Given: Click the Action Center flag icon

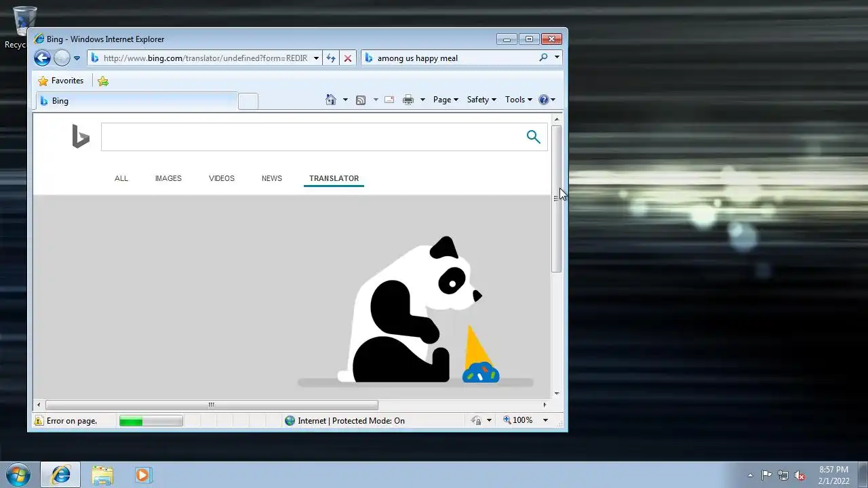Looking at the screenshot, I should coord(766,475).
